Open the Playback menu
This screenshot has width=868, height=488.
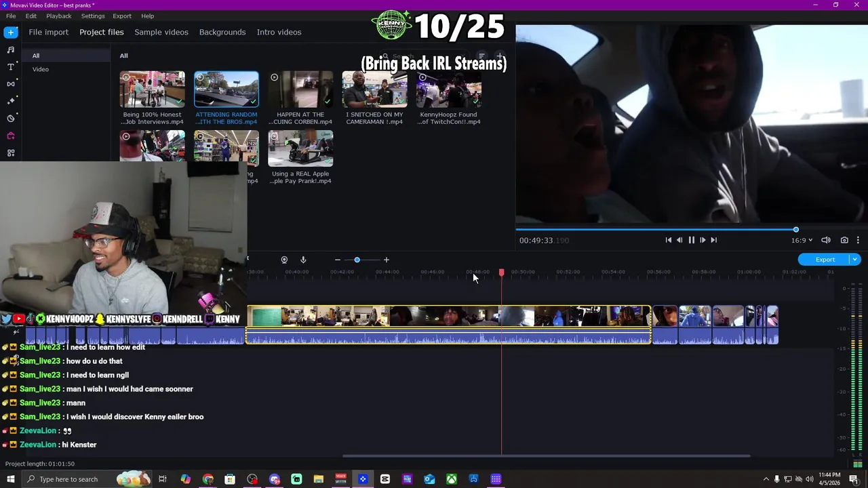pyautogui.click(x=59, y=16)
